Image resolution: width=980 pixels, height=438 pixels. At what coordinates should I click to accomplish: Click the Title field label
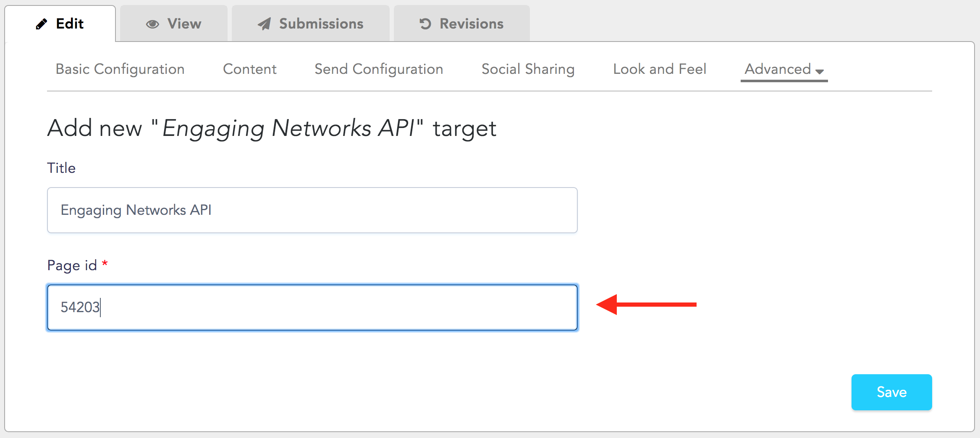click(61, 168)
